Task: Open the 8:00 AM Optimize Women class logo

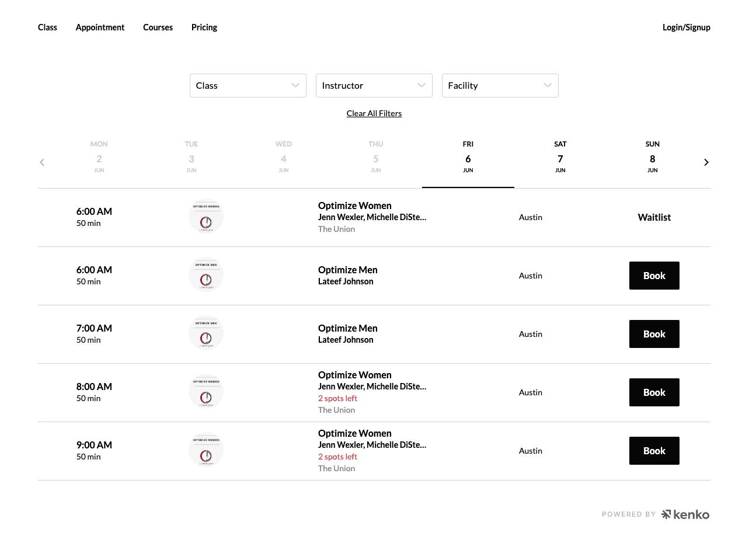Action: (206, 392)
